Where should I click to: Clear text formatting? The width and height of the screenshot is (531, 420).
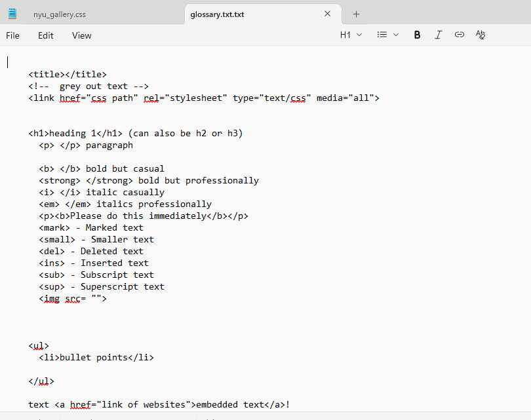(480, 34)
